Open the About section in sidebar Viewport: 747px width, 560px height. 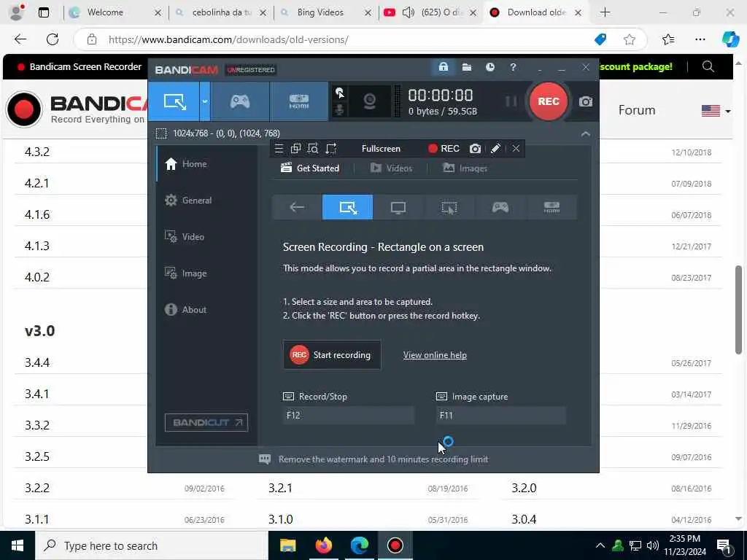click(x=206, y=309)
